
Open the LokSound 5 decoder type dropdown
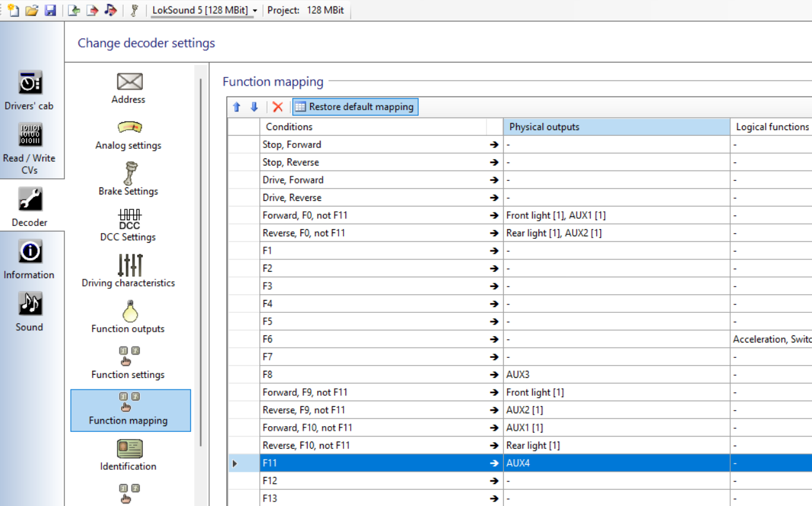pos(204,10)
